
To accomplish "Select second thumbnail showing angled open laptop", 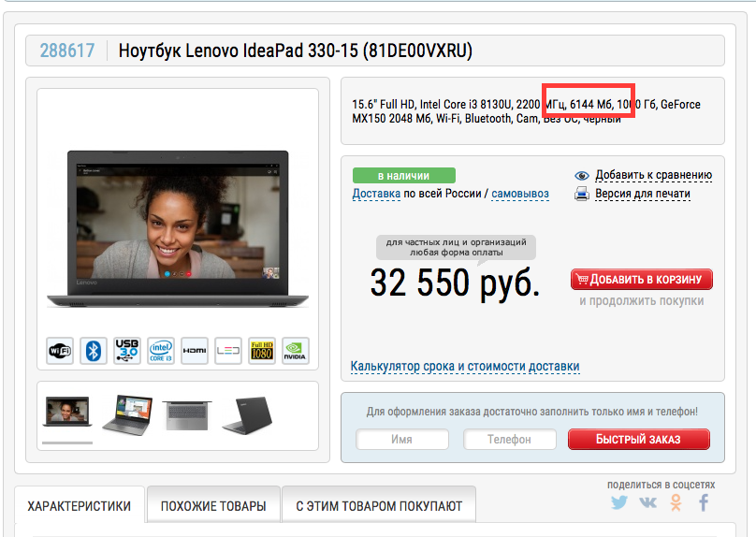I will tap(127, 414).
